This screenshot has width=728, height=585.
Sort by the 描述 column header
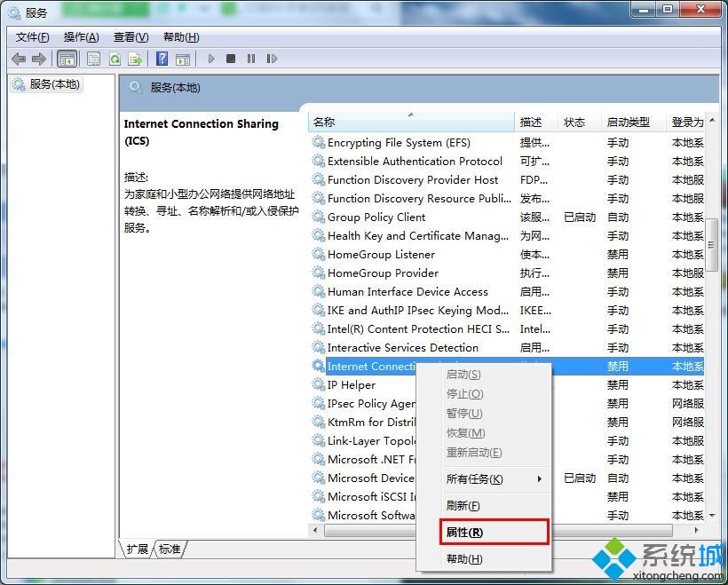click(x=536, y=123)
